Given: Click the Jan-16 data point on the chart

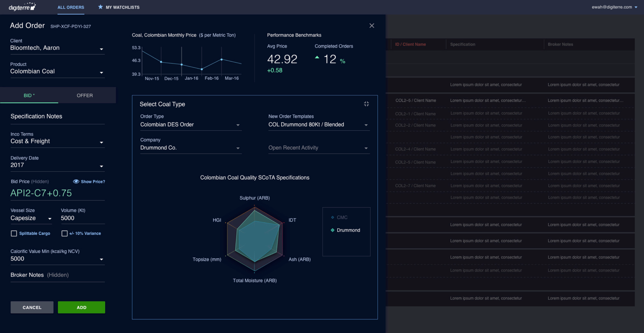Looking at the screenshot, I should point(182,64).
